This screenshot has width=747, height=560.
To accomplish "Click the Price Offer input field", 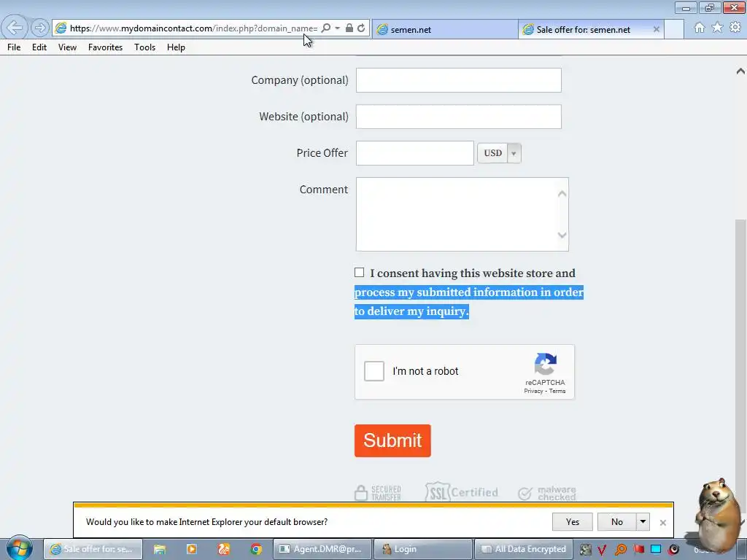I will tap(414, 153).
